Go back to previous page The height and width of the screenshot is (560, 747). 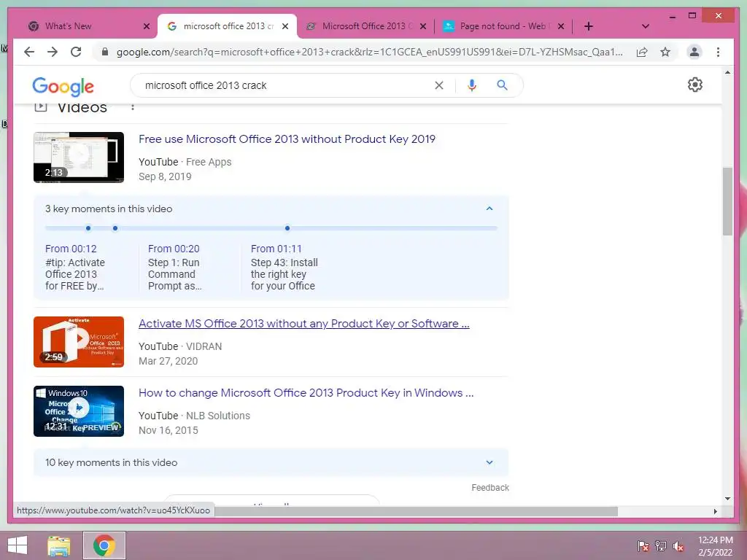click(29, 52)
